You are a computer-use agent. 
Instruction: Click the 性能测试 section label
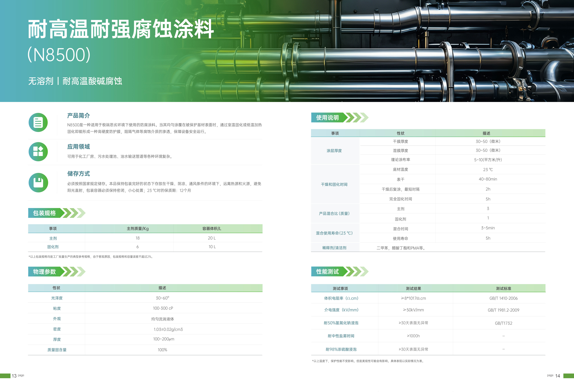[328, 272]
